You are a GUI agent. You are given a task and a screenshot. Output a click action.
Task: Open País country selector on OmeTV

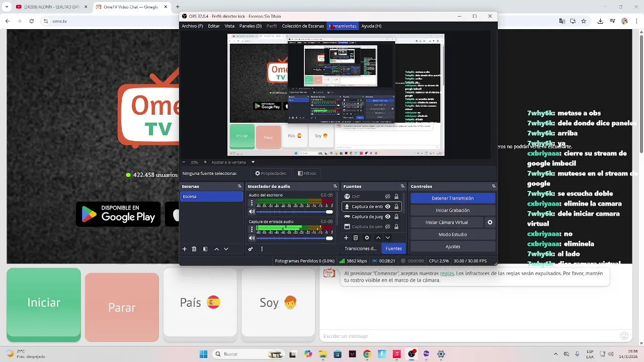click(x=200, y=302)
